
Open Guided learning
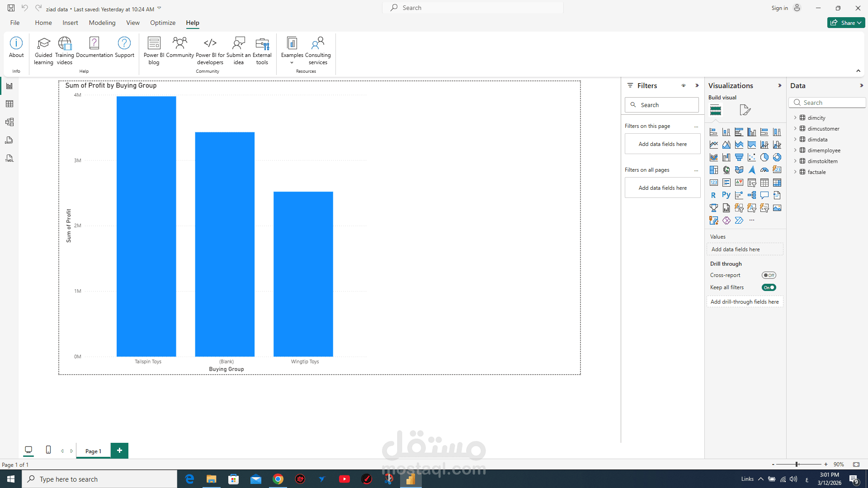pyautogui.click(x=43, y=51)
